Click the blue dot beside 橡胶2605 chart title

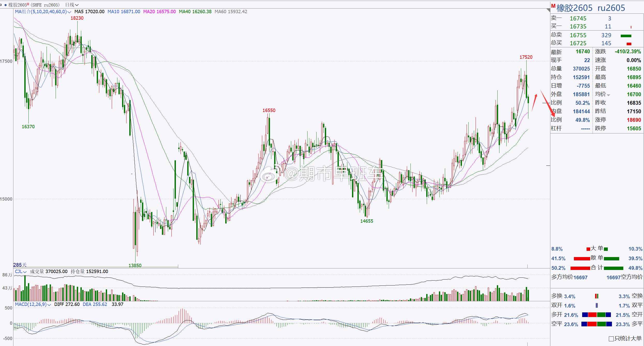click(x=5, y=5)
